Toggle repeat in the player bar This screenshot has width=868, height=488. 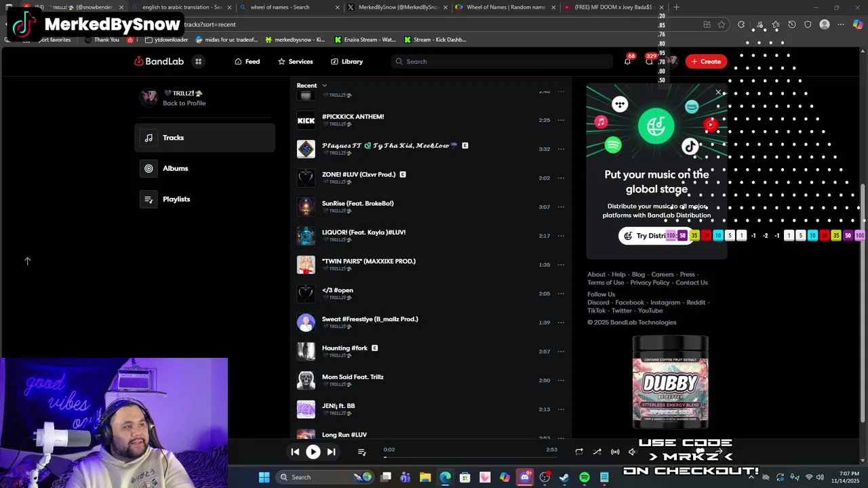578,451
